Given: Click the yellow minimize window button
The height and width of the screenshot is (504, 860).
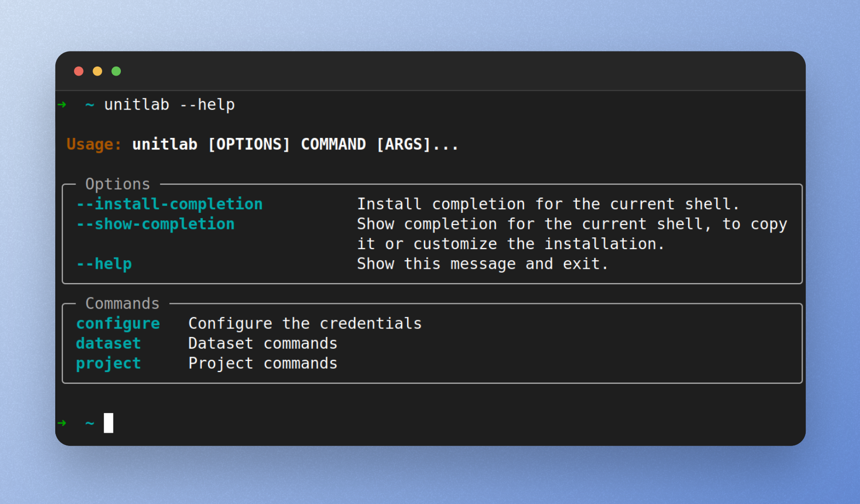Looking at the screenshot, I should coord(97,71).
